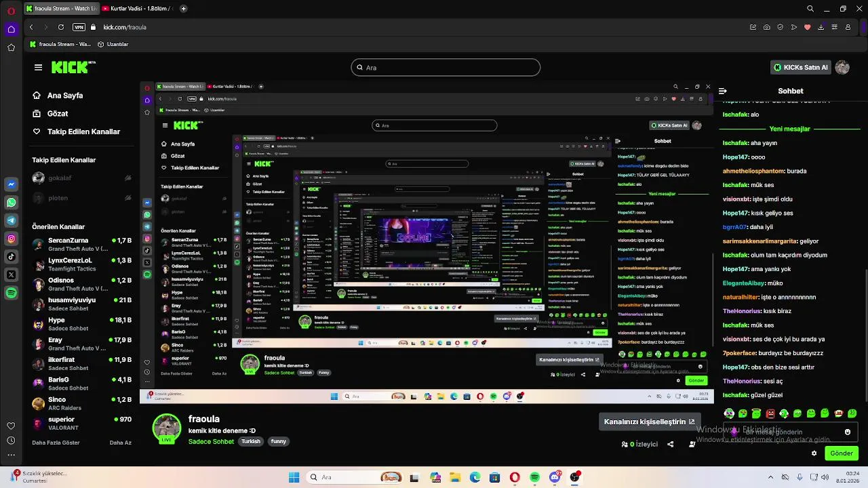Click the Kanalınızı kişiselleştirin button
Viewport: 868px width, 488px height.
point(650,422)
